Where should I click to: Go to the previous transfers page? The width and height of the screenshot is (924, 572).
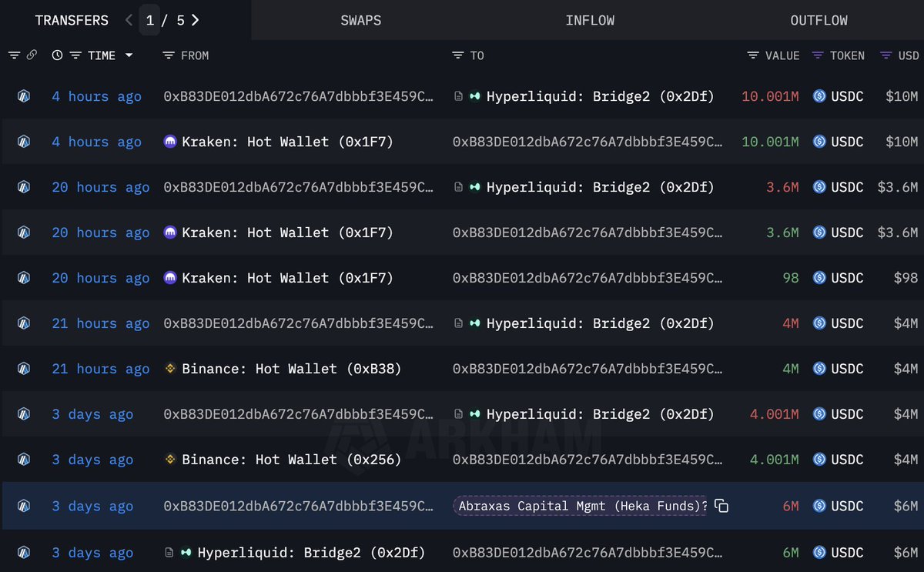pos(129,20)
